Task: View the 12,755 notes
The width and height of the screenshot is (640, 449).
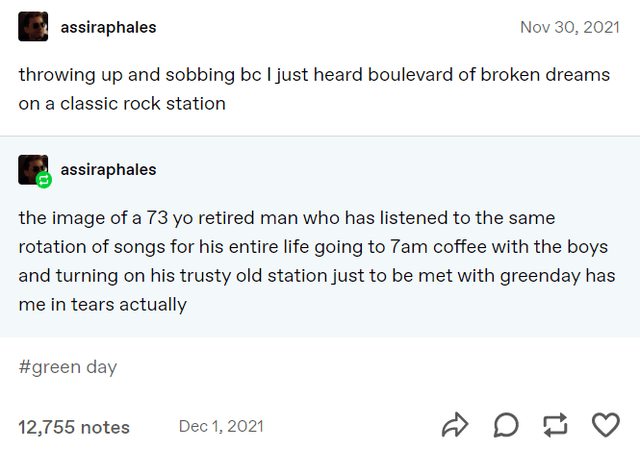Action: click(74, 427)
